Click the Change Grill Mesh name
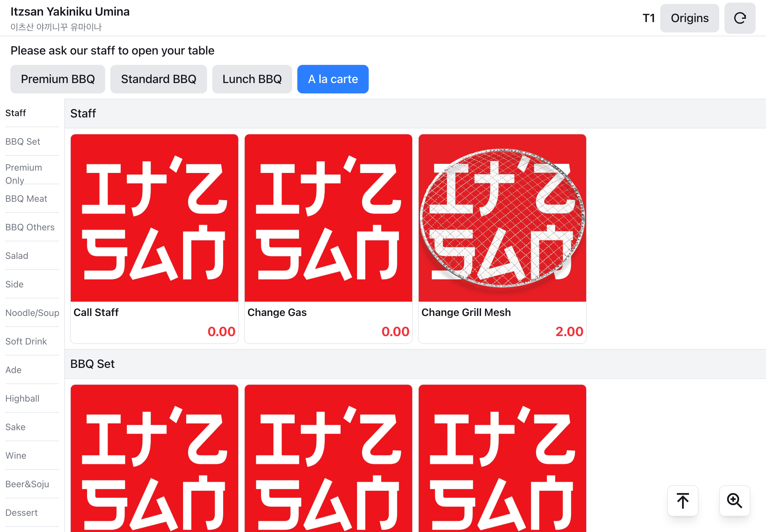The height and width of the screenshot is (532, 766). [466, 312]
